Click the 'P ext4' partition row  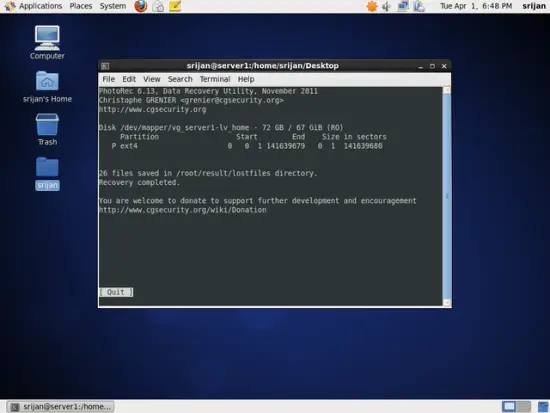(247, 146)
